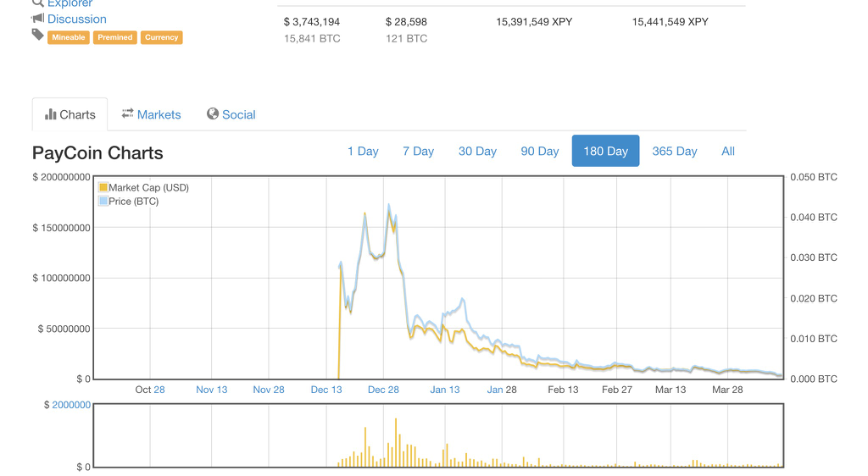Click the bar chart icon on Charts tab
The image size is (868, 476).
click(x=50, y=113)
